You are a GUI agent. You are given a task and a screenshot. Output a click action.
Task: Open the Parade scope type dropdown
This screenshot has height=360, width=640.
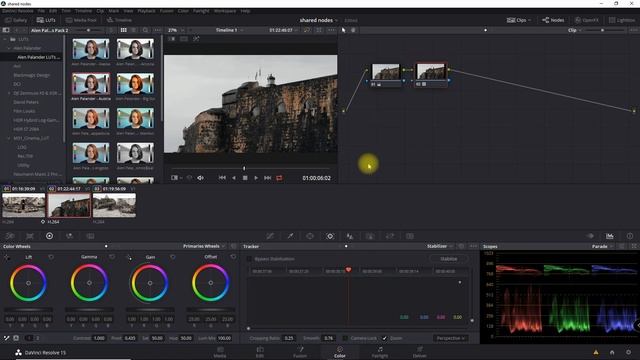[603, 247]
